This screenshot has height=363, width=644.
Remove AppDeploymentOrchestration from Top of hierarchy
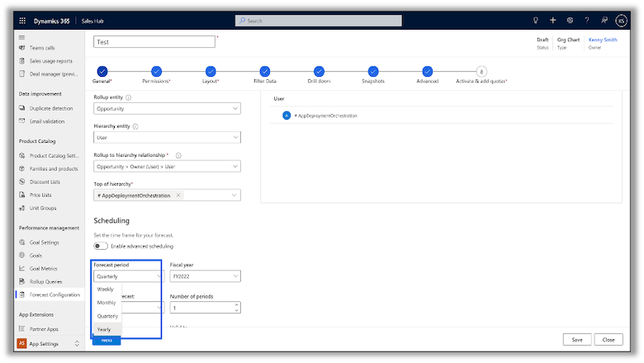[178, 196]
